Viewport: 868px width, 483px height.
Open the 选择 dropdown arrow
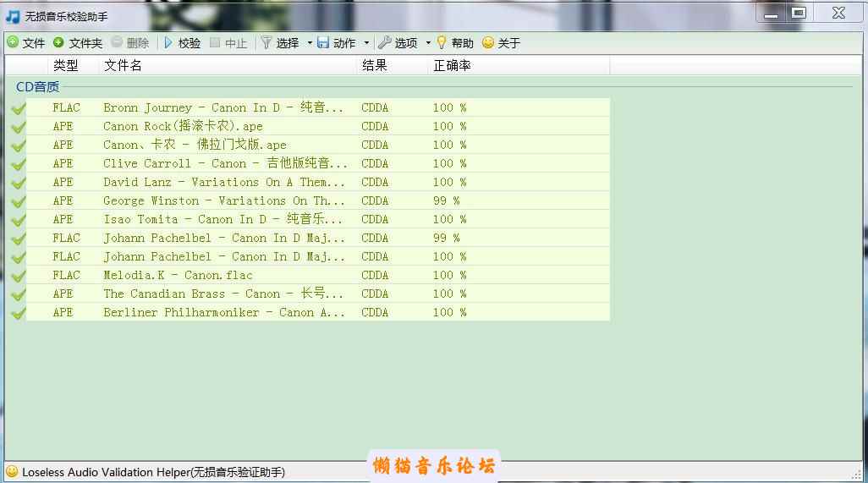click(310, 43)
